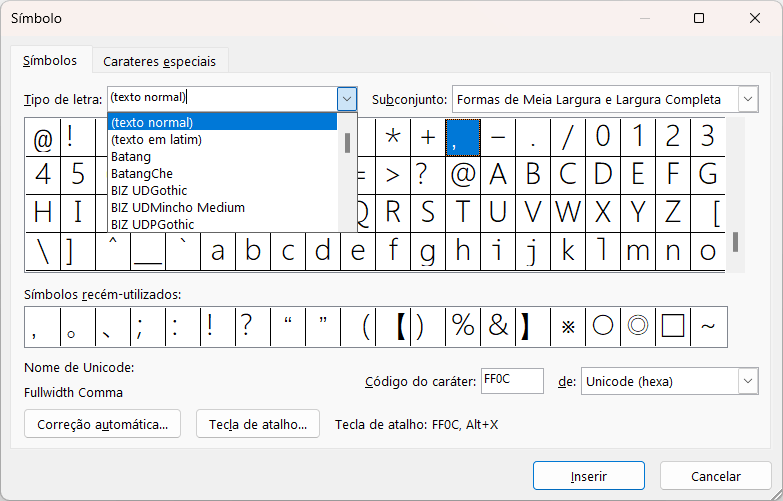
Task: Select the Símbolos tab
Action: pos(50,60)
